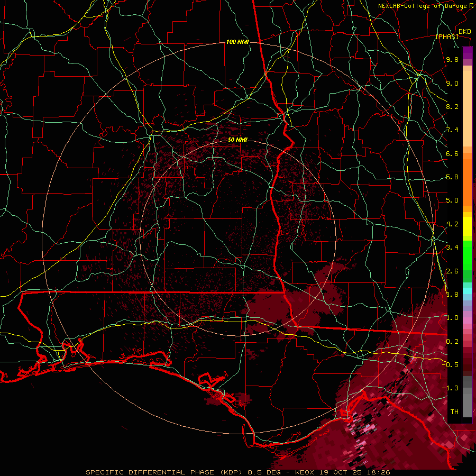The height and width of the screenshot is (476, 476).
Task: Click the -1.3 scale value
Action: tap(451, 388)
